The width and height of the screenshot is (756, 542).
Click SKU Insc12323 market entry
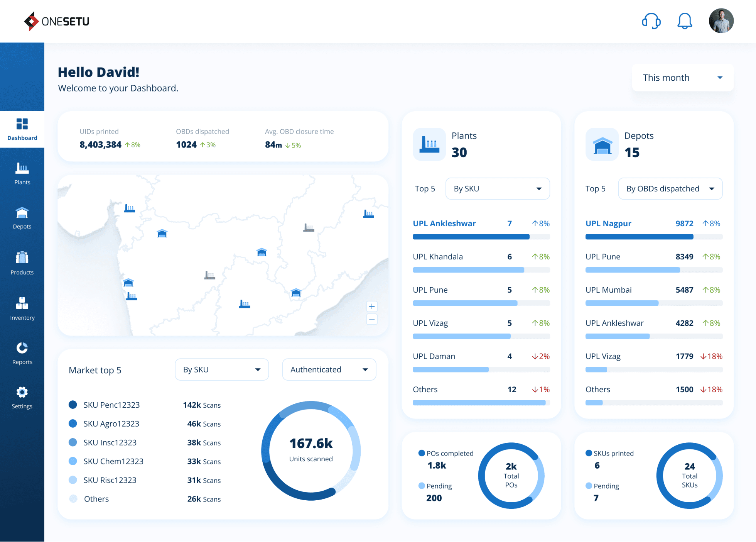click(145, 442)
